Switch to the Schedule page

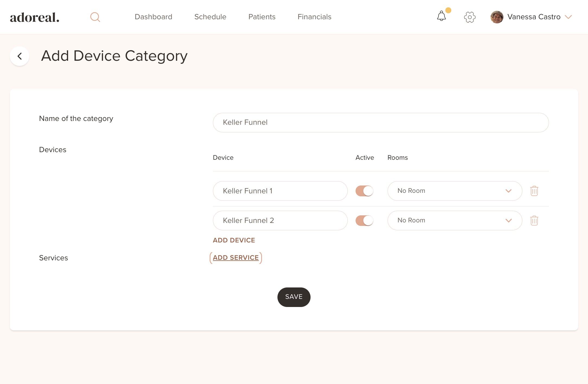point(210,17)
